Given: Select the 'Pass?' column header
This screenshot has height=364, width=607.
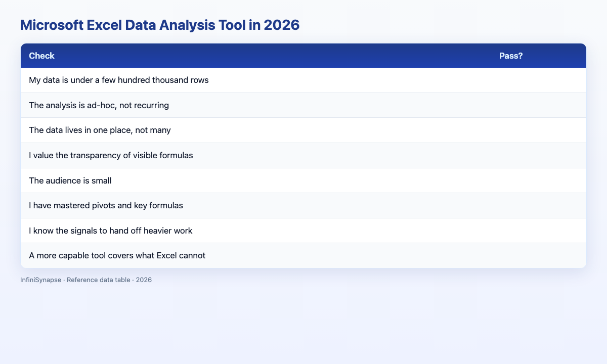Looking at the screenshot, I should (538, 56).
